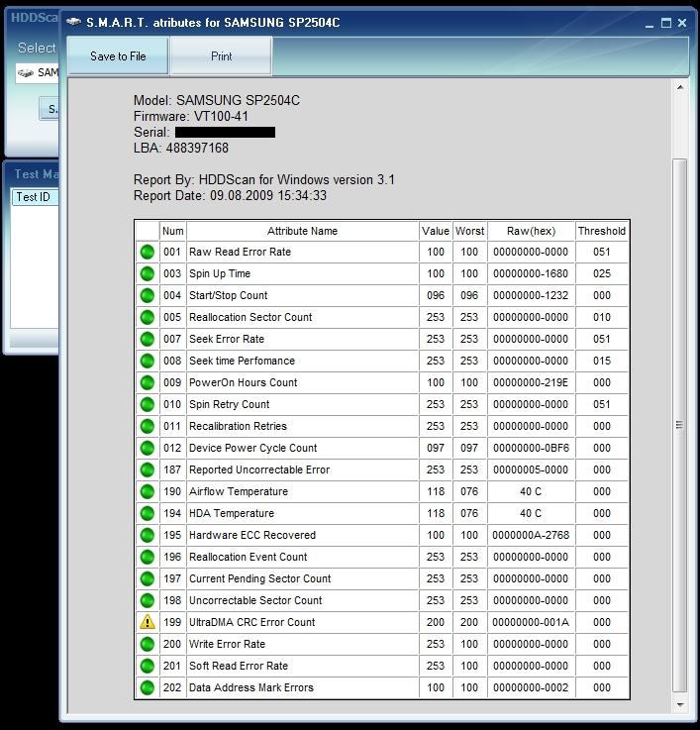Click raw value '0000000A-2768'
This screenshot has width=700, height=730.
[x=531, y=536]
